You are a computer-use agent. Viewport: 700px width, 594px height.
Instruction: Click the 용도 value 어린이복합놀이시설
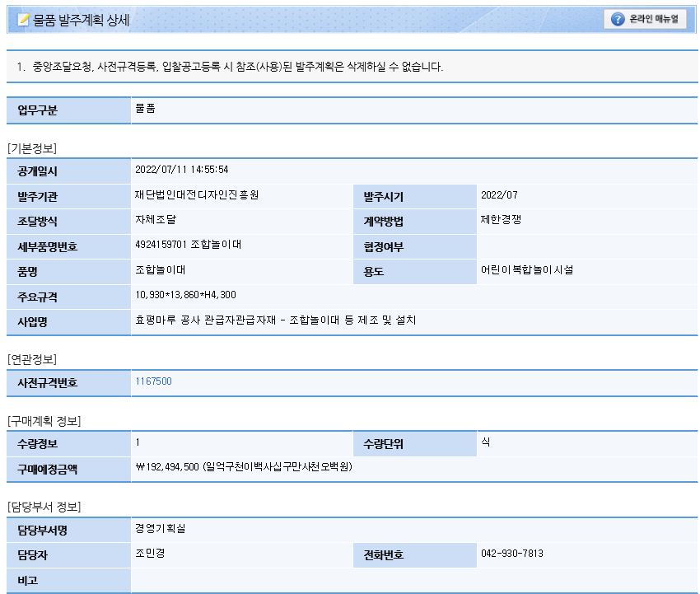coord(527,269)
